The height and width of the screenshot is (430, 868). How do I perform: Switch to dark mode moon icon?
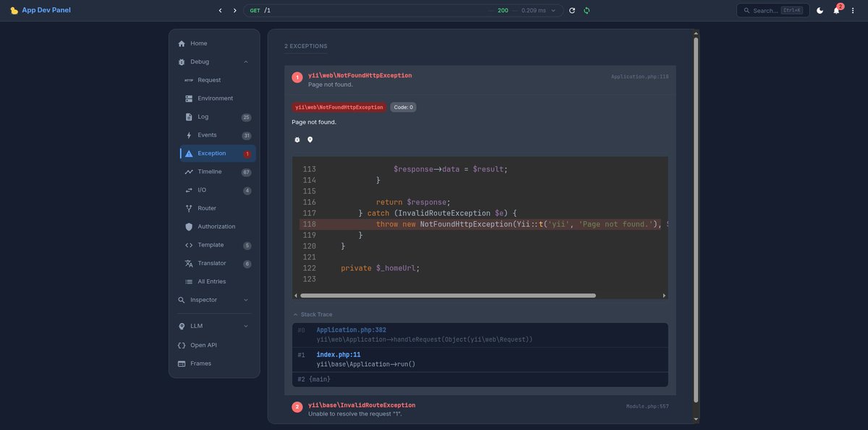(x=820, y=10)
